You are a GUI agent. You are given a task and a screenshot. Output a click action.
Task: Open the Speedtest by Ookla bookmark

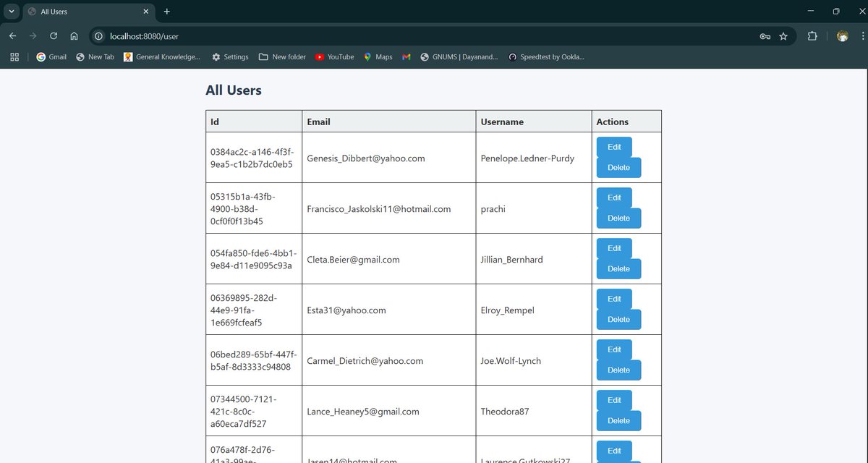[x=546, y=56]
